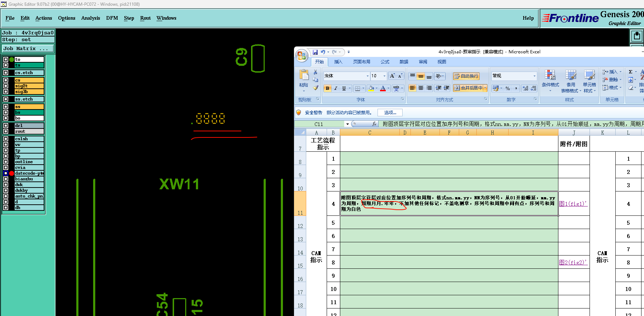Click the Job Matrix button

tap(28, 48)
